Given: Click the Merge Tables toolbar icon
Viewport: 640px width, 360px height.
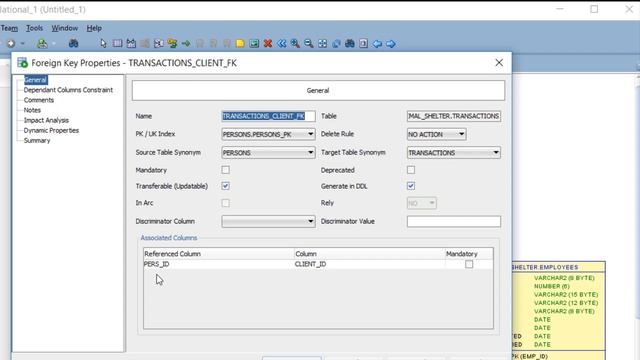Looking at the screenshot, I should tap(159, 43).
